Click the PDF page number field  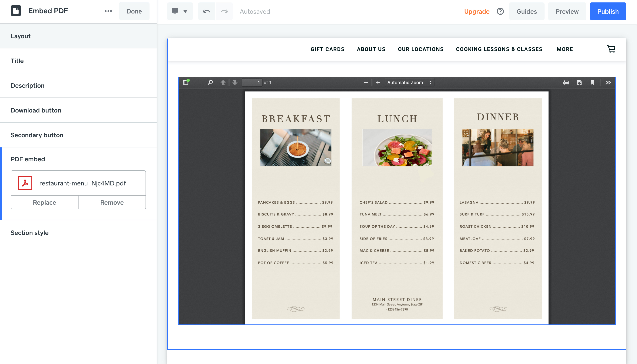tap(252, 82)
